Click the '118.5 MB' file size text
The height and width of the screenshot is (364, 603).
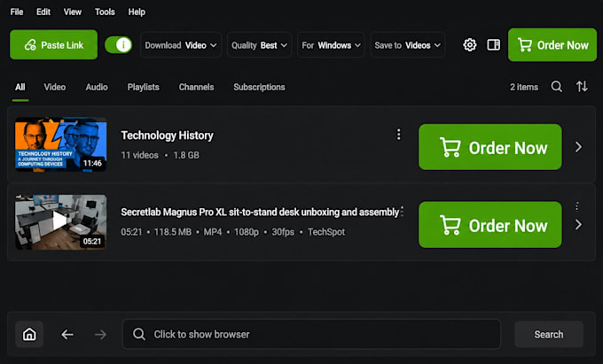[x=173, y=232]
